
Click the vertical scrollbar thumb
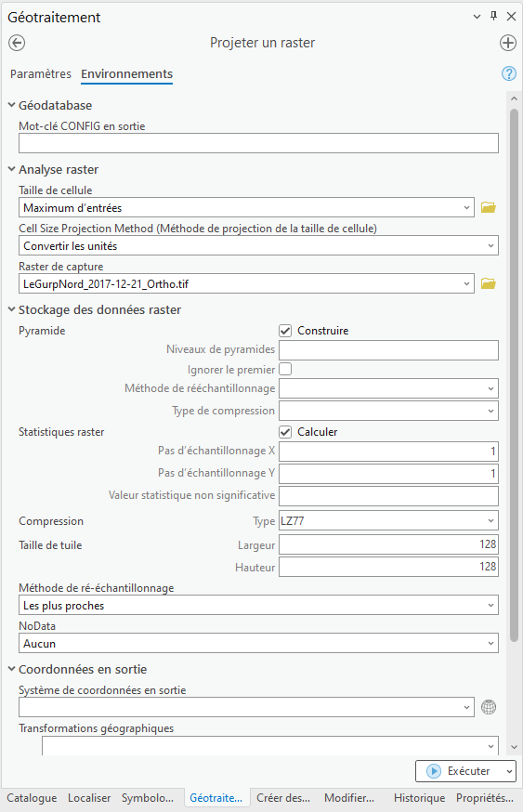coord(514,375)
